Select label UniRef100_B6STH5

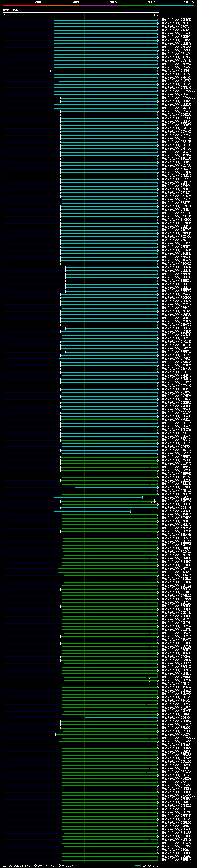177,60
